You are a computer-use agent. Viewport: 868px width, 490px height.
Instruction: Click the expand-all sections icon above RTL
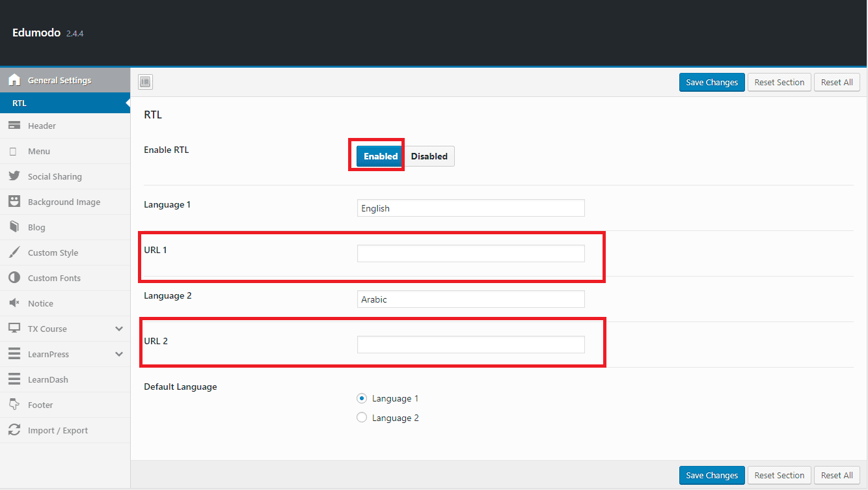[145, 82]
